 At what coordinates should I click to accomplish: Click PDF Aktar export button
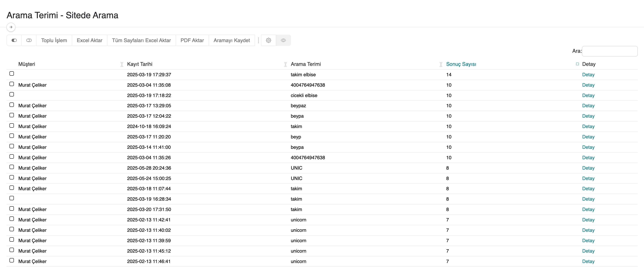coord(192,40)
